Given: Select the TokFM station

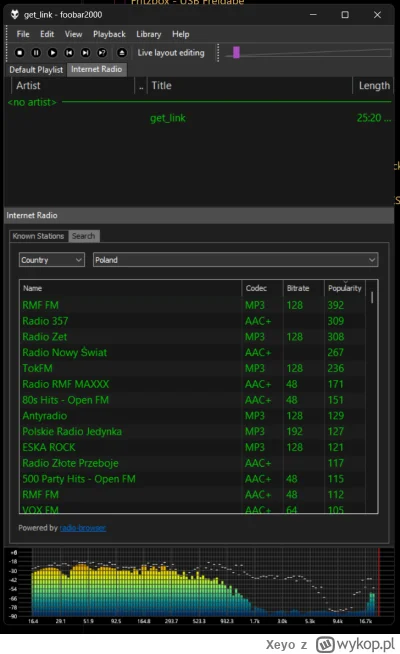Looking at the screenshot, I should pos(193,368).
